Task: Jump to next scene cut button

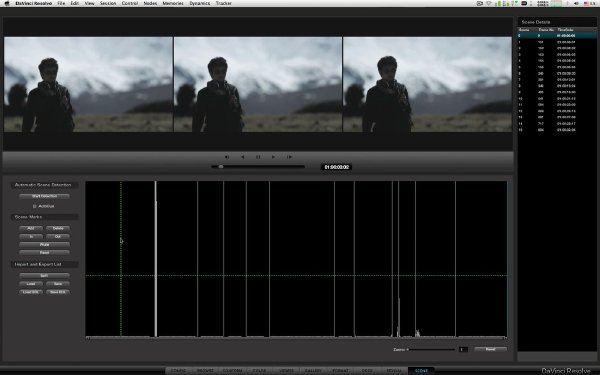Action: (x=289, y=157)
